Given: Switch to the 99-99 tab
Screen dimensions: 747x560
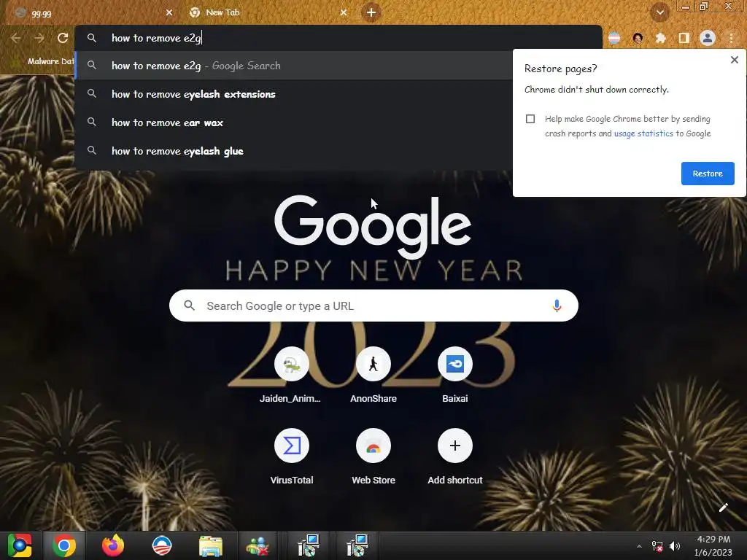Looking at the screenshot, I should (x=90, y=13).
